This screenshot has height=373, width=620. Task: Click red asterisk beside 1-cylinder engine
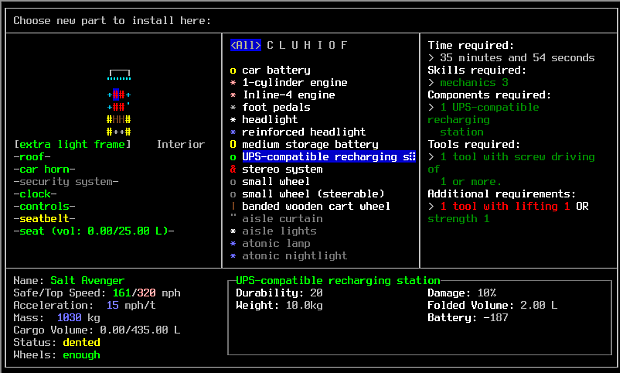tap(233, 83)
